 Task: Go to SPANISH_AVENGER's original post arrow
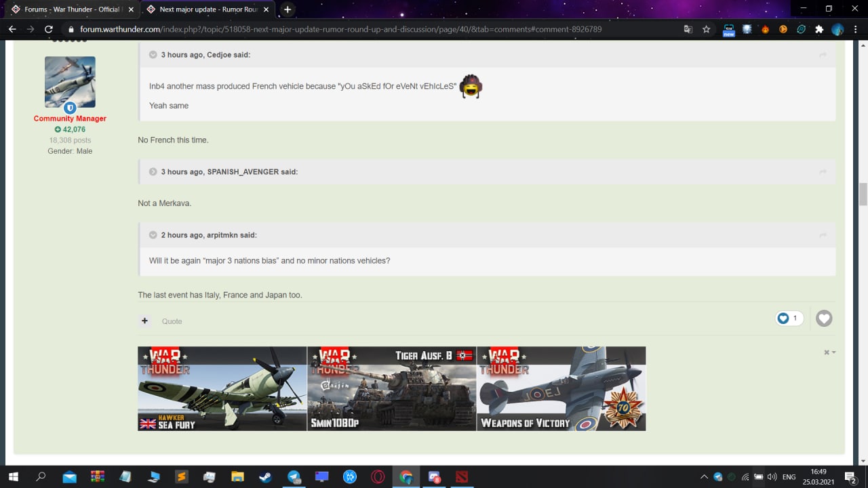823,172
